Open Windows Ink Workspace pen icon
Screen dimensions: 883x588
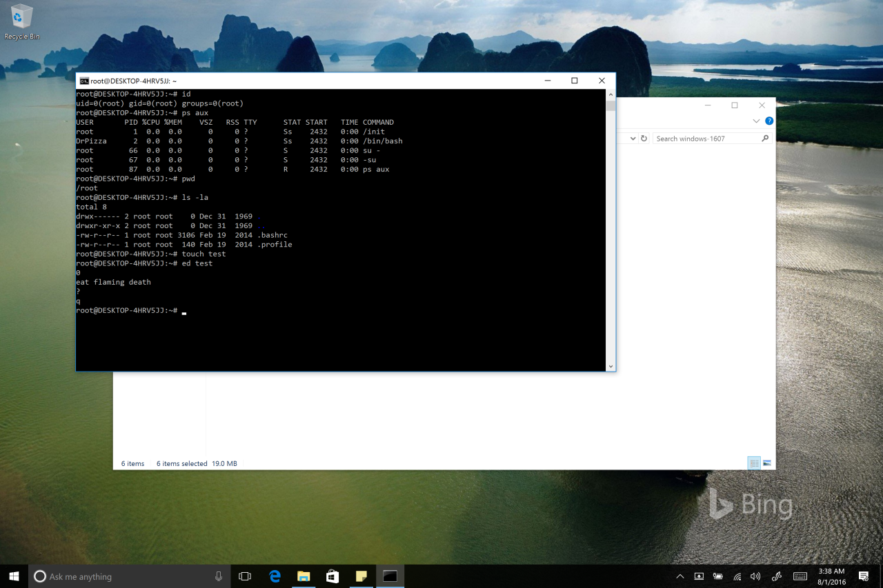coord(777,576)
